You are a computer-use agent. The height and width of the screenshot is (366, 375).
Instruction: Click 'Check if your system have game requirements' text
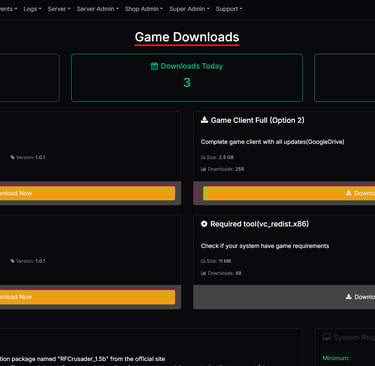pyautogui.click(x=265, y=246)
